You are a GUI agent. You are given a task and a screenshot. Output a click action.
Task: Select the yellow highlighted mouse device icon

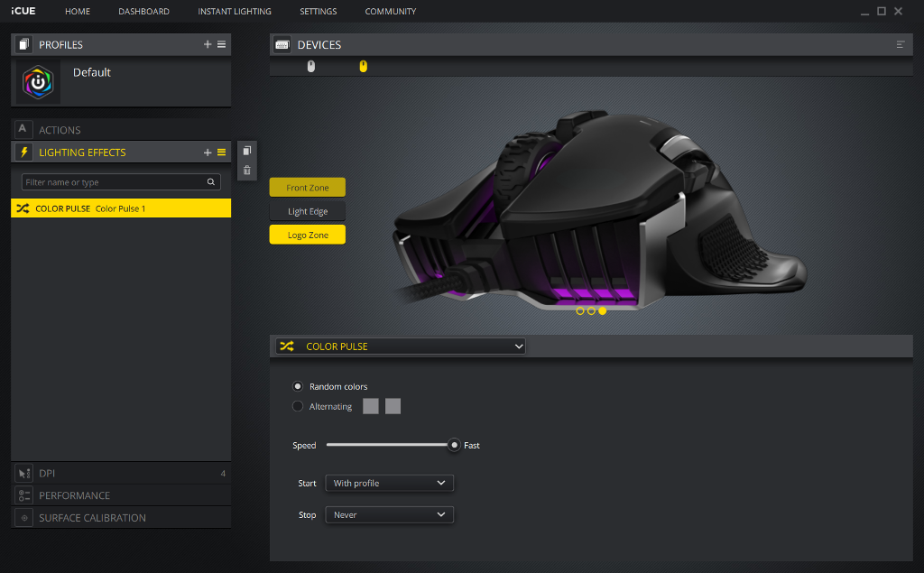click(x=364, y=66)
